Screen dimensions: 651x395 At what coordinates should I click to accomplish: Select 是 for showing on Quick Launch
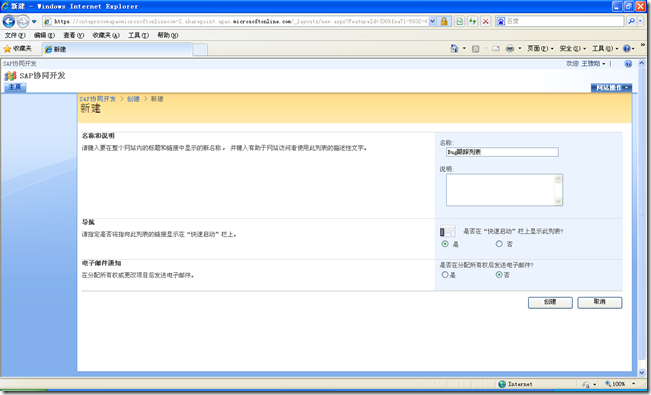(x=445, y=244)
